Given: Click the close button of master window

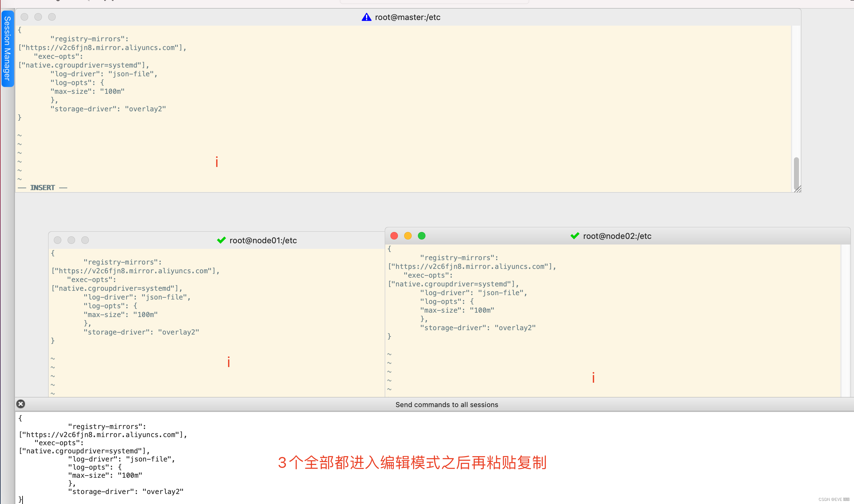Looking at the screenshot, I should coord(24,17).
